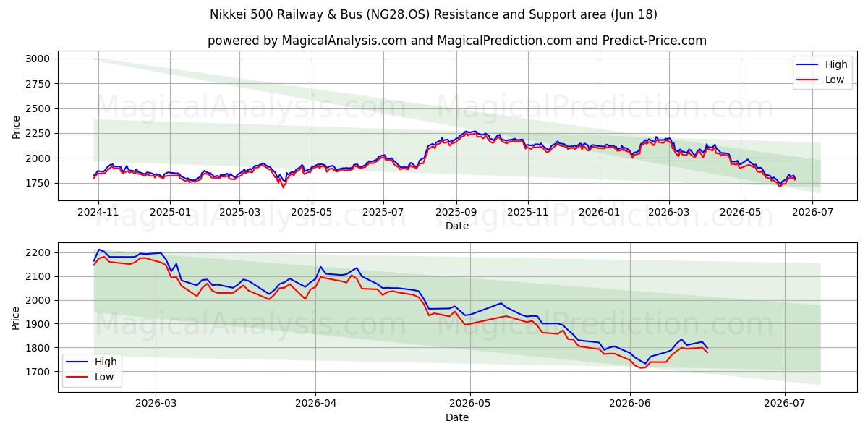Click the 'Date' axis label under bottom chart
This screenshot has width=868, height=434.
click(x=457, y=417)
